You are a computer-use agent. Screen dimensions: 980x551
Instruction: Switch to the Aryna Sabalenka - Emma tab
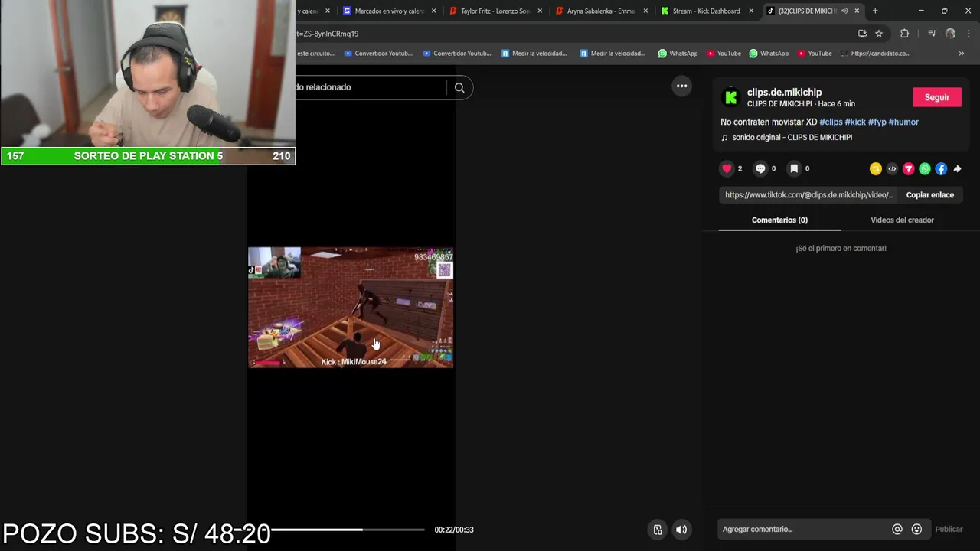click(x=600, y=11)
